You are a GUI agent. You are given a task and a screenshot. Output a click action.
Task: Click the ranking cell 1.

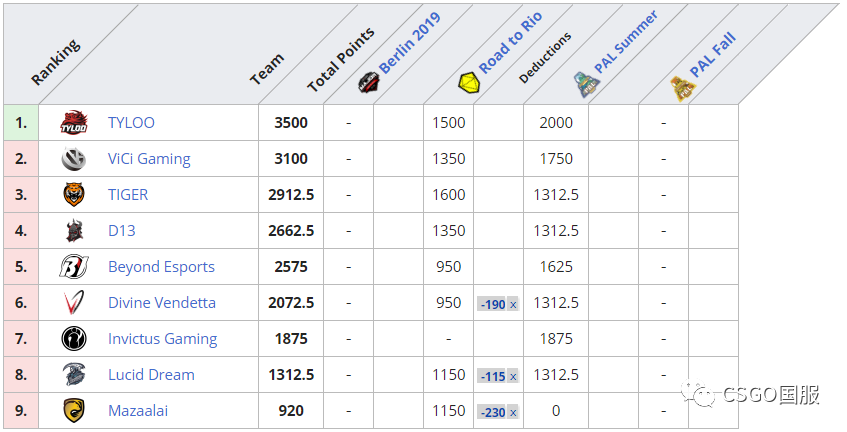click(21, 123)
